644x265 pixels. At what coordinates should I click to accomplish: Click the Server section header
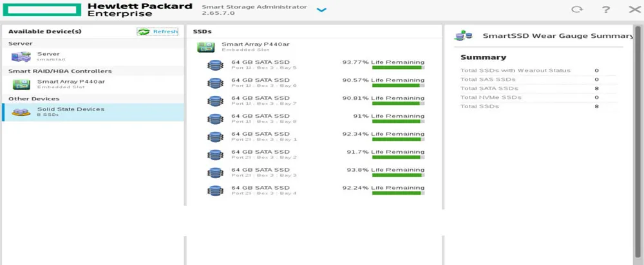coord(93,44)
